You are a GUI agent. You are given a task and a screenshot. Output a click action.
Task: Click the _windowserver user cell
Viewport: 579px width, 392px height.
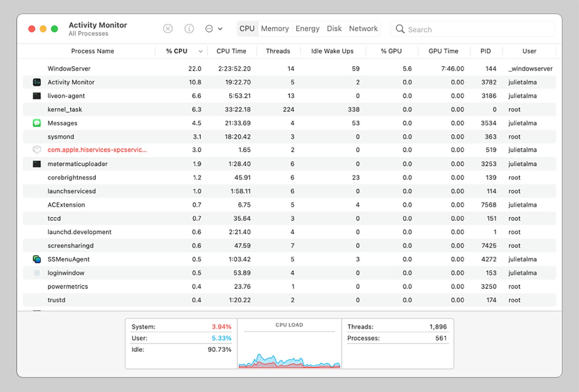point(531,68)
